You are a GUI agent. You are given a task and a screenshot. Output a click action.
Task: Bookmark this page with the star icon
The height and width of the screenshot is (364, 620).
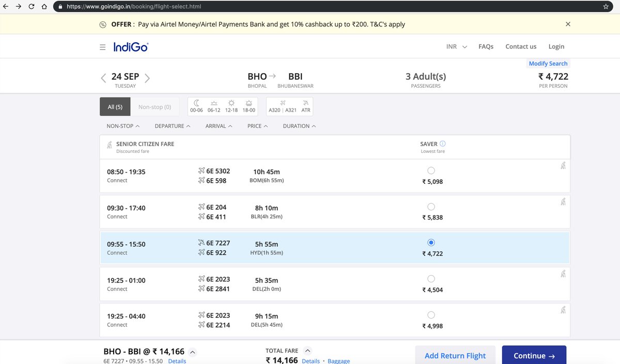coord(606,7)
